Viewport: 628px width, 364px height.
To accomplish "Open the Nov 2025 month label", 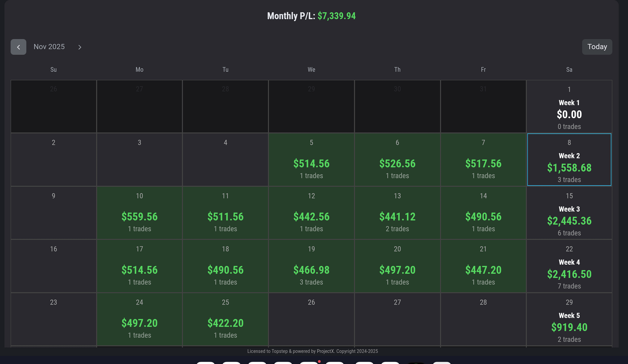I will pyautogui.click(x=49, y=47).
